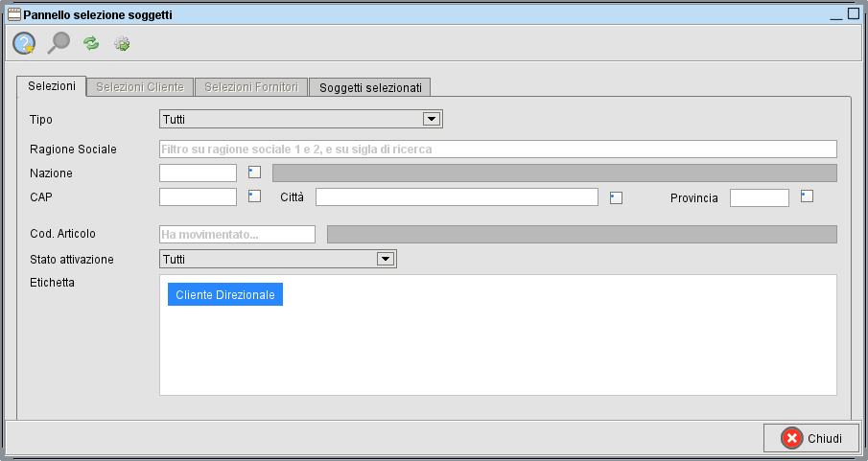Open the lookup icon beside the Provincia field
This screenshot has width=868, height=461.
tap(807, 196)
